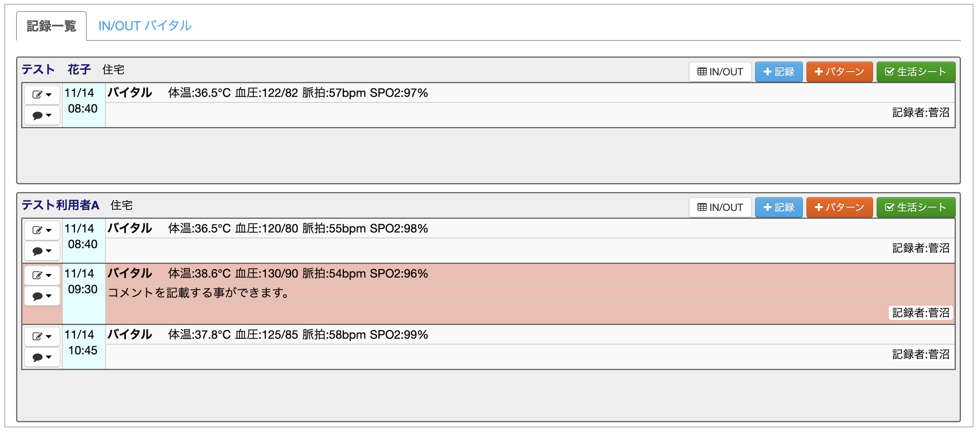Click comment bubble icon on the 10:45 record

pyautogui.click(x=42, y=357)
